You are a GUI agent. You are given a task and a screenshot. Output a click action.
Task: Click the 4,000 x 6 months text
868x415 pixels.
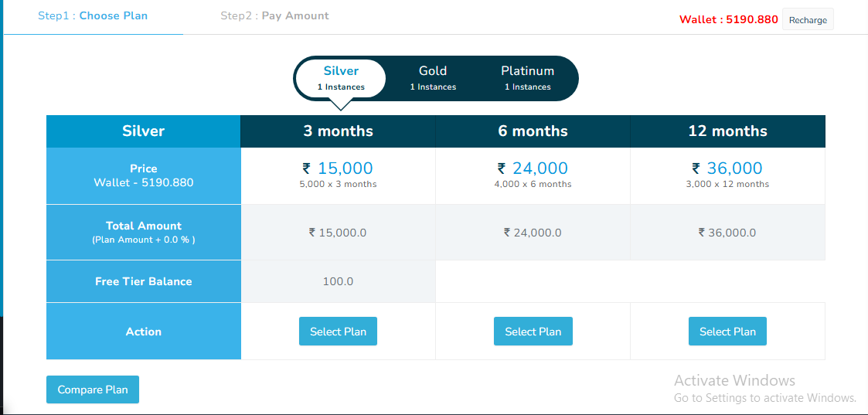533,184
